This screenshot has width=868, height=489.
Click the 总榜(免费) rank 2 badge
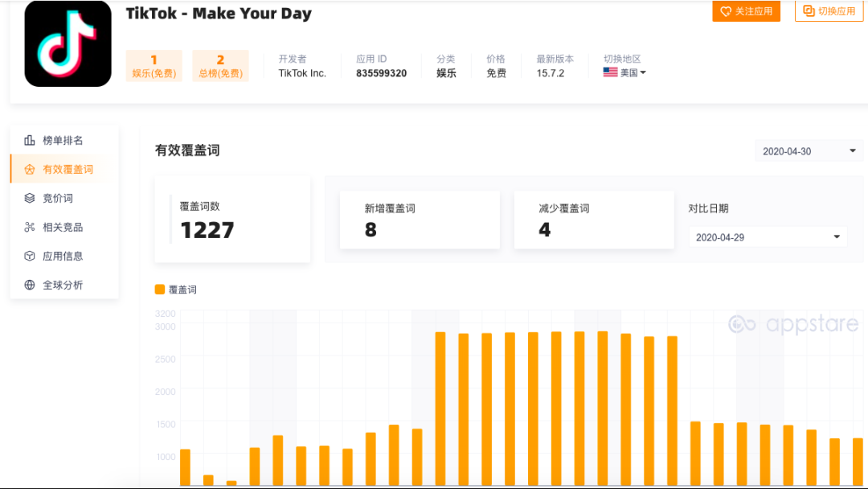pyautogui.click(x=220, y=66)
